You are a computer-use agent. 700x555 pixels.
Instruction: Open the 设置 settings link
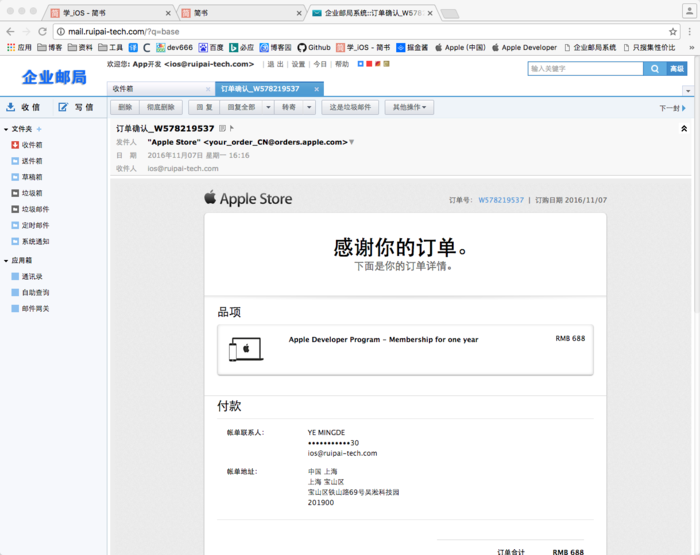pyautogui.click(x=298, y=64)
